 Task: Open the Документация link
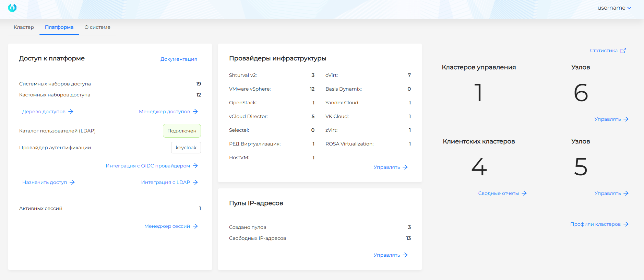179,59
